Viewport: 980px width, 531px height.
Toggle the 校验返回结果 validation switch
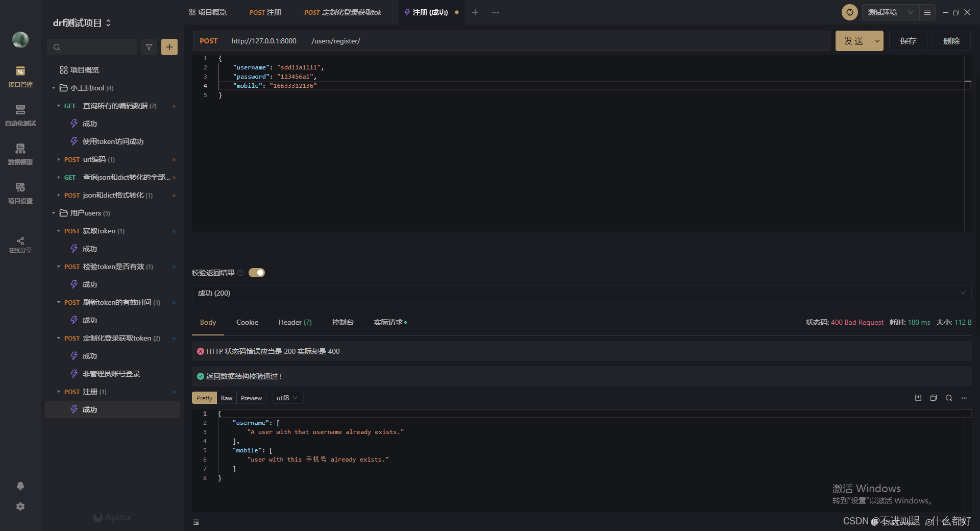coord(257,273)
